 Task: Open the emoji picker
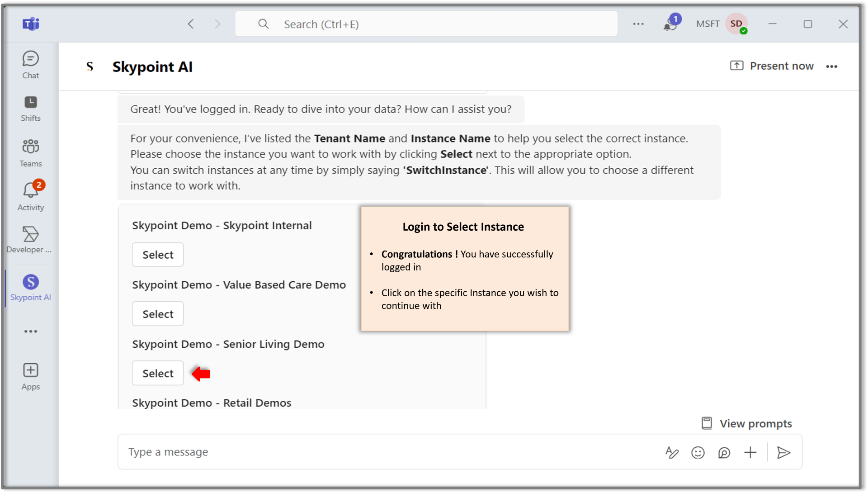click(698, 452)
